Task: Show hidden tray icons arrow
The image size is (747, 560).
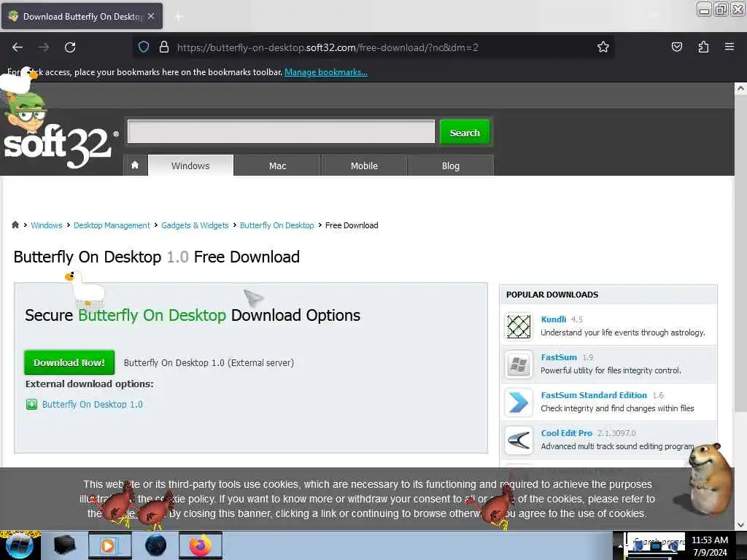Action: (x=620, y=545)
